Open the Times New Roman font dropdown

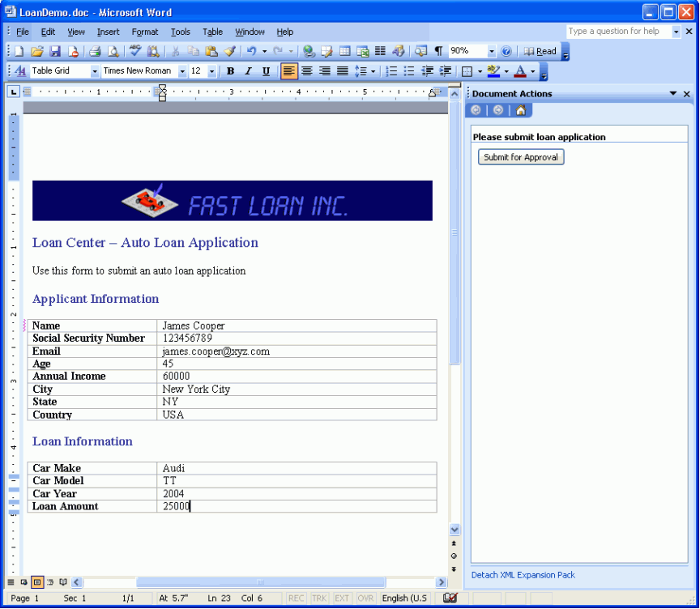point(182,71)
